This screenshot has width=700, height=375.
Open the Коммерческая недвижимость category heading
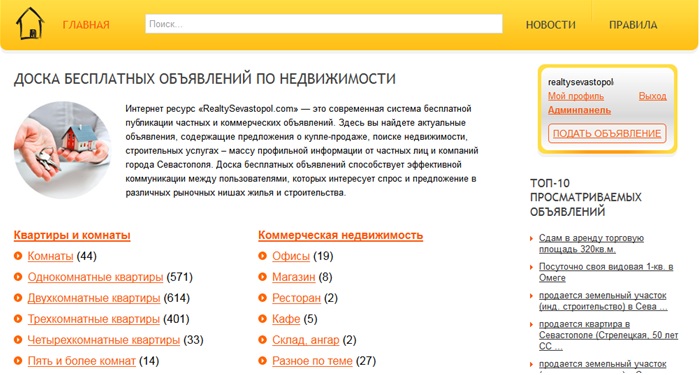pyautogui.click(x=340, y=235)
